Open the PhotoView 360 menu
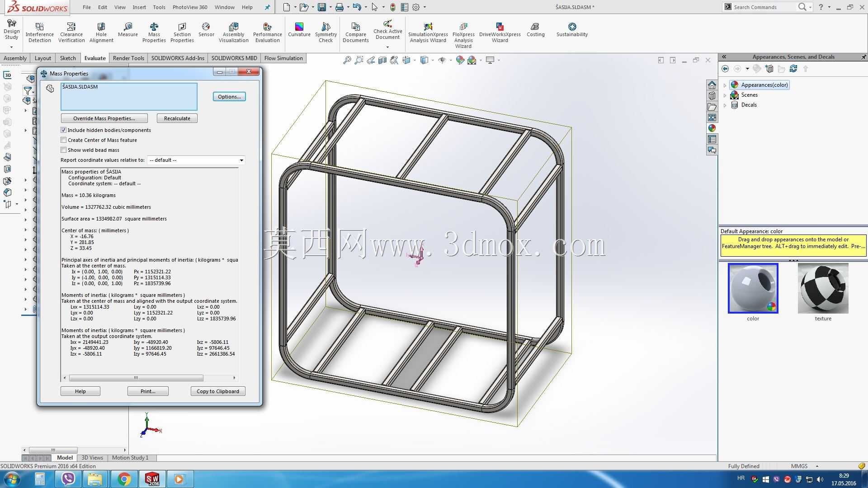Image resolution: width=868 pixels, height=488 pixels. (190, 7)
